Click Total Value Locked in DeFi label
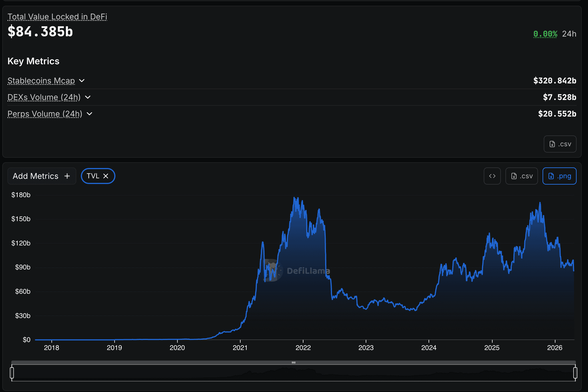 pos(57,17)
